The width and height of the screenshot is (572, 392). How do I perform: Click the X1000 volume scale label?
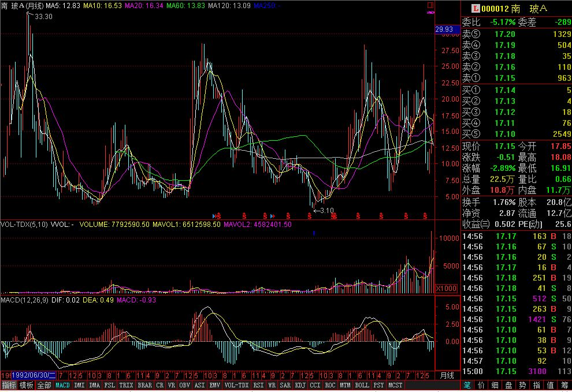(x=446, y=288)
